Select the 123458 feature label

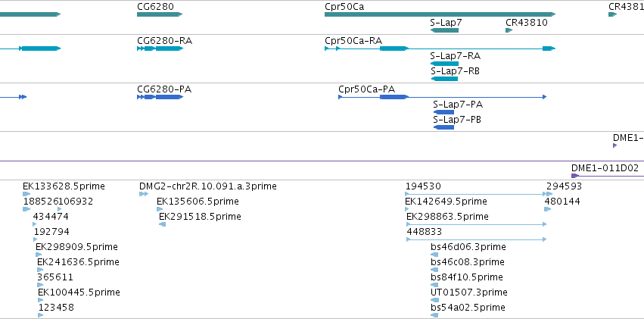click(56, 308)
